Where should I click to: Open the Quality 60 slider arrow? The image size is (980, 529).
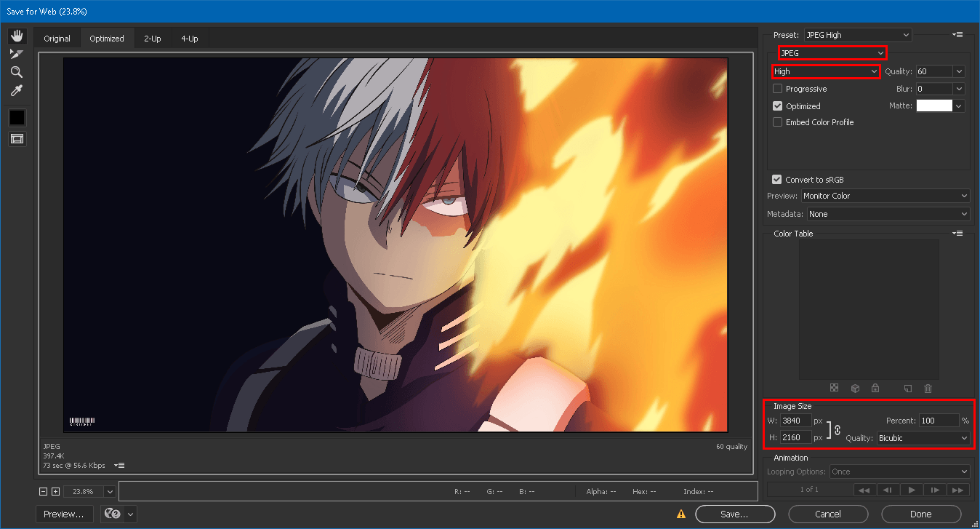959,71
